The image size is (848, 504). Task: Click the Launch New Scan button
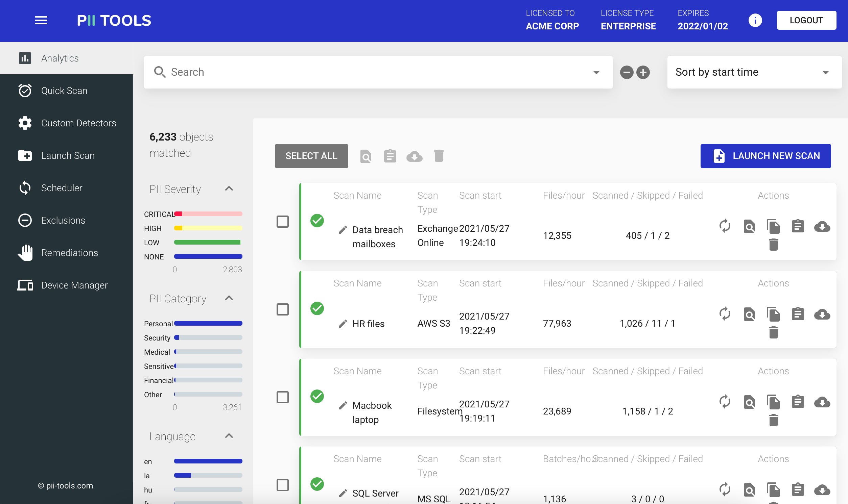[765, 156]
